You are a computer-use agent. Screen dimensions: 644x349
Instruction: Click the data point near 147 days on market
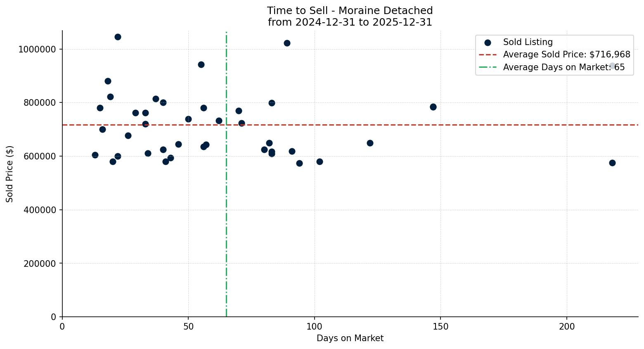[433, 107]
